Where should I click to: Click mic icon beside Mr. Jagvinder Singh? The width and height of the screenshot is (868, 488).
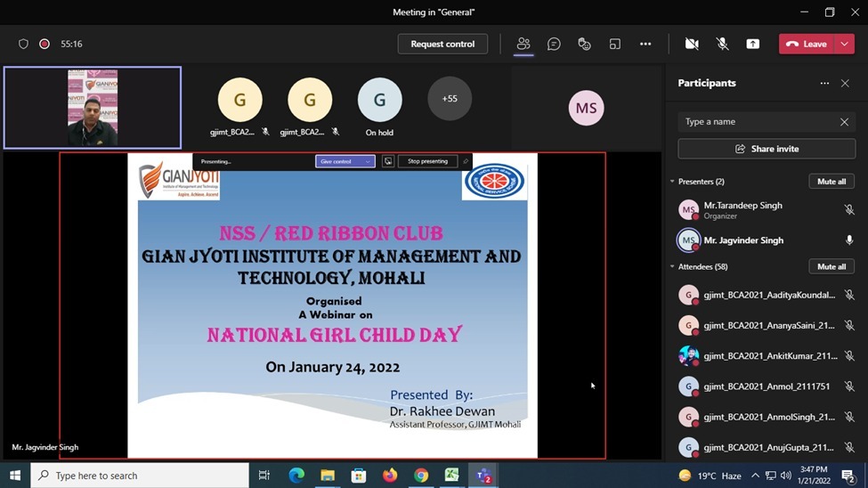click(x=849, y=240)
